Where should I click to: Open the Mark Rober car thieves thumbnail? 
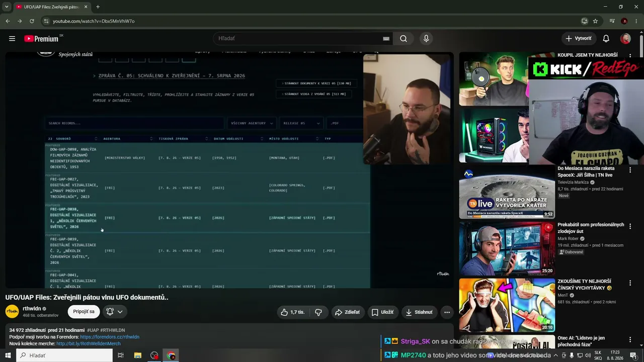[x=507, y=248]
